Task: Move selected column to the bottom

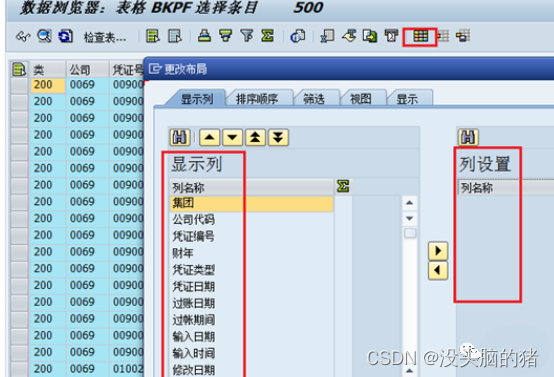Action: click(278, 137)
